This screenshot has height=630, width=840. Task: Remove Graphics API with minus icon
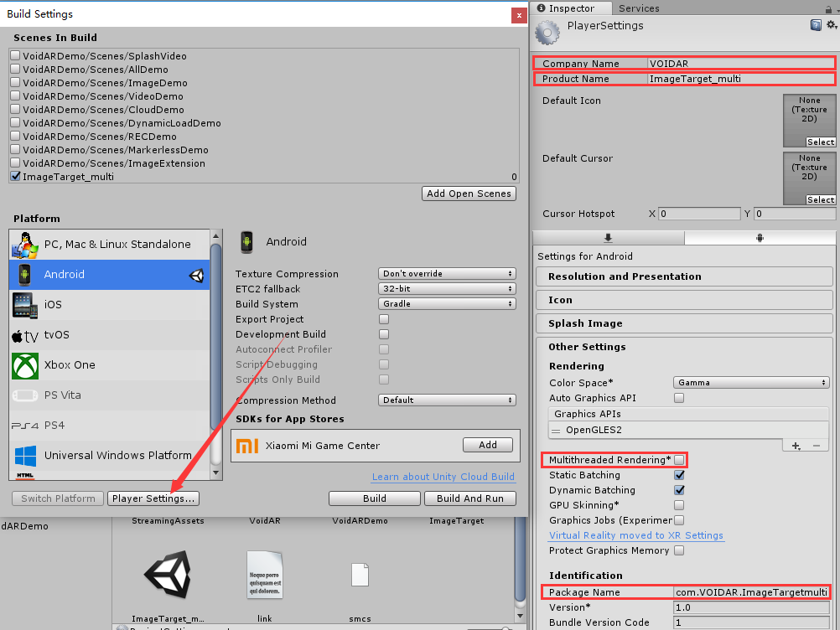tap(817, 446)
